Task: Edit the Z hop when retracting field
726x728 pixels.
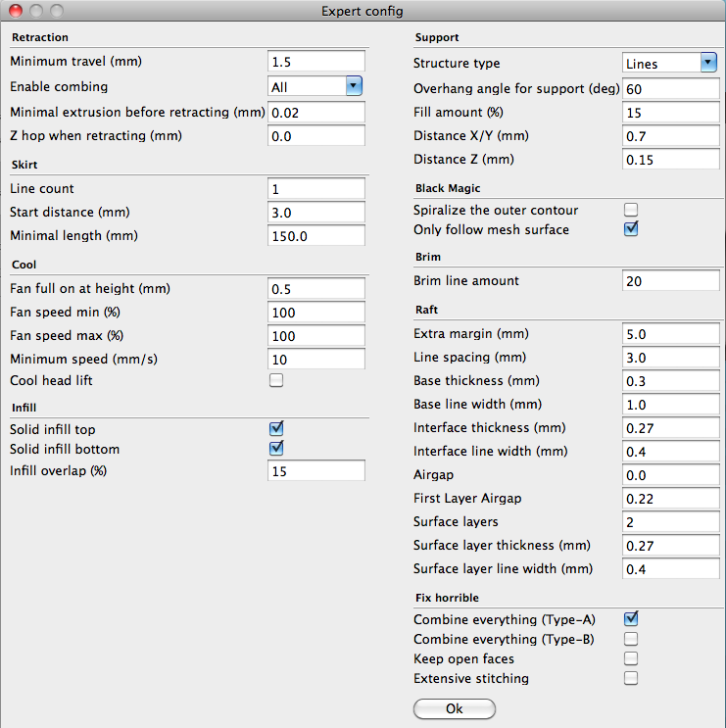Action: [x=315, y=136]
